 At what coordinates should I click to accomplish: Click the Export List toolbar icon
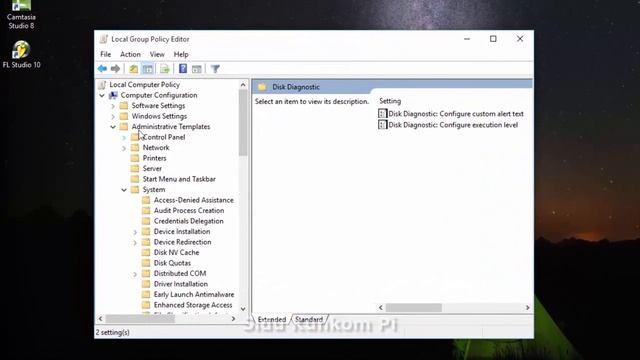tap(164, 69)
